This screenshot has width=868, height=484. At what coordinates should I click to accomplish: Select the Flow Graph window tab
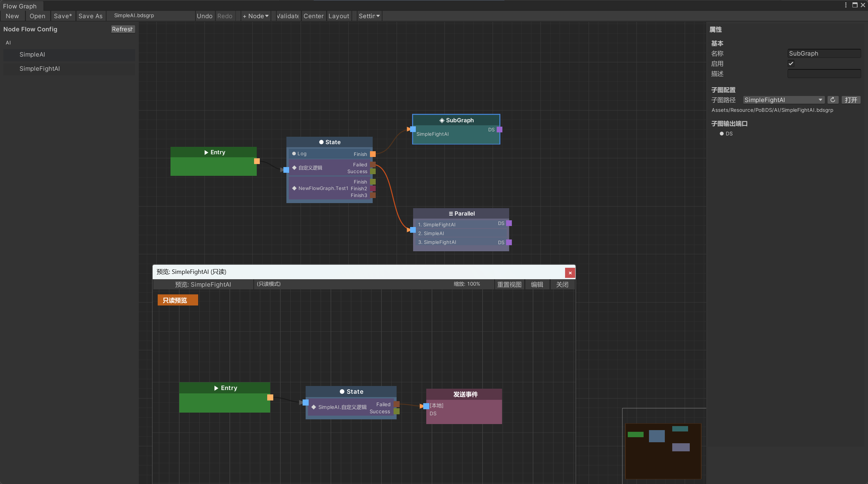pyautogui.click(x=20, y=6)
